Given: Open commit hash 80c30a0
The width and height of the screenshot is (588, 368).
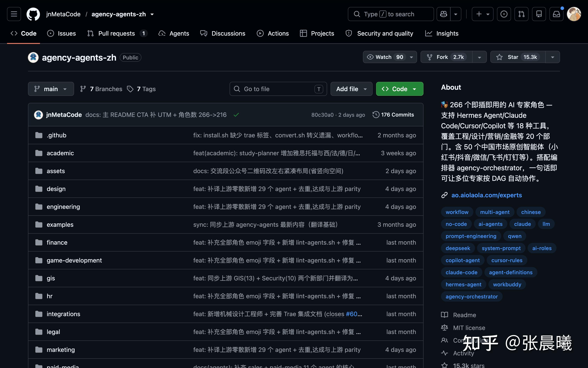Looking at the screenshot, I should 322,115.
